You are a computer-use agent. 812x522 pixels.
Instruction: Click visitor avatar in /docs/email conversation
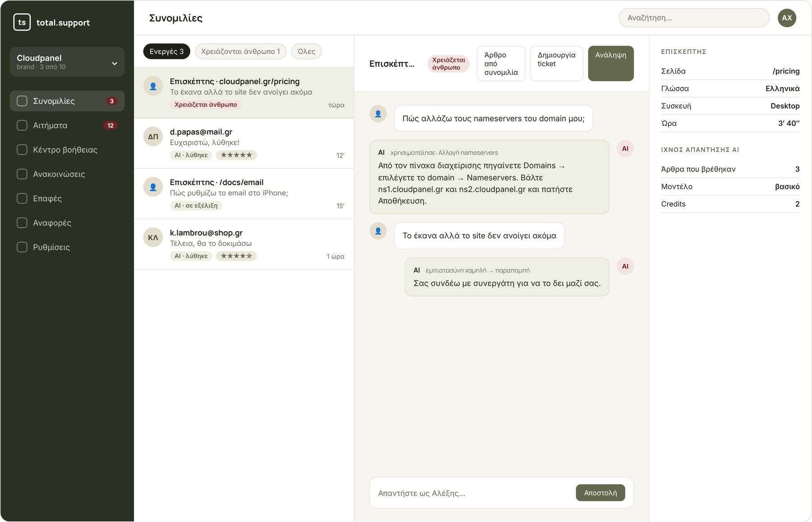(153, 187)
